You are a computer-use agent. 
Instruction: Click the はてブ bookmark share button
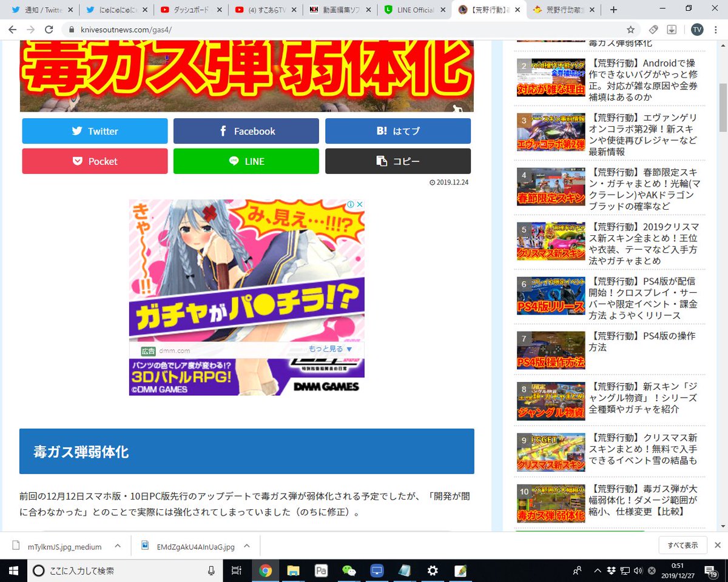398,131
